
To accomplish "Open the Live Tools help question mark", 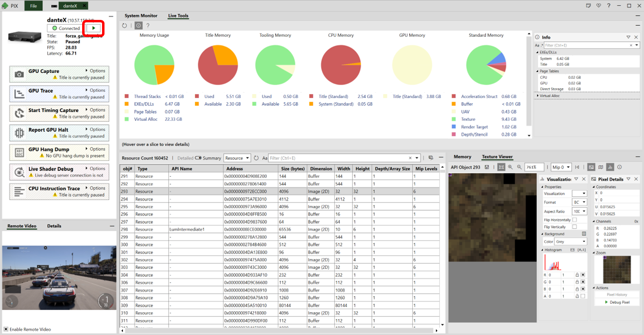I will point(148,25).
